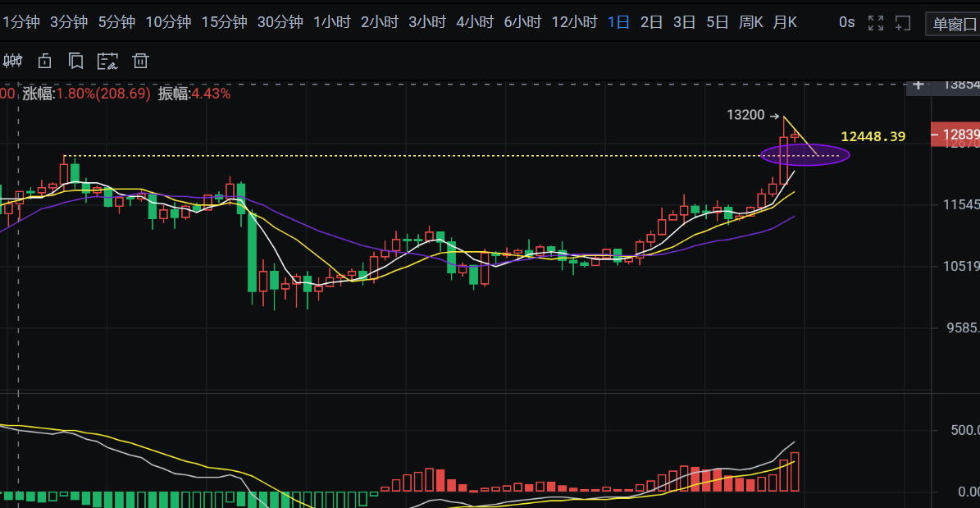
Task: Click the 12448.39 yellow price label
Action: click(873, 136)
